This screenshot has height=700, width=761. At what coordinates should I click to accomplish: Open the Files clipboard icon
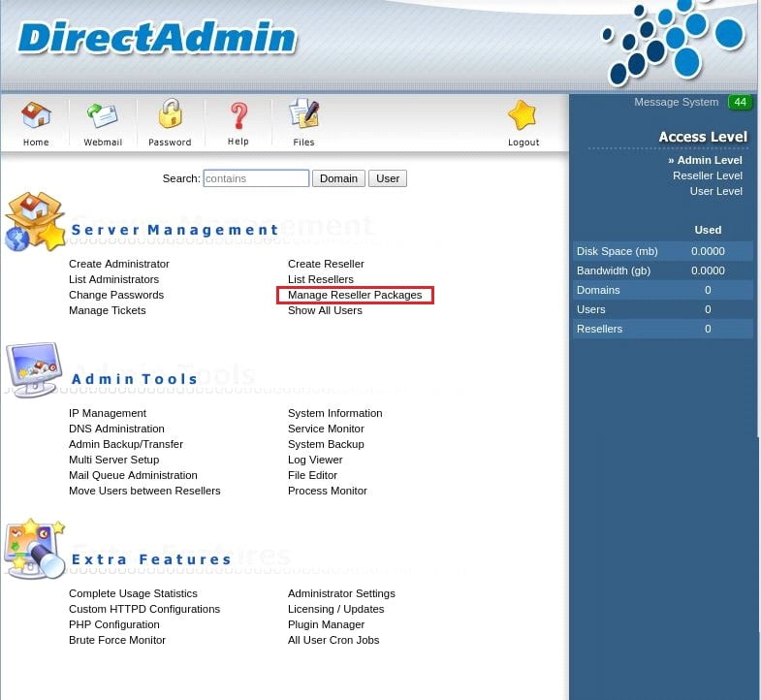304,116
